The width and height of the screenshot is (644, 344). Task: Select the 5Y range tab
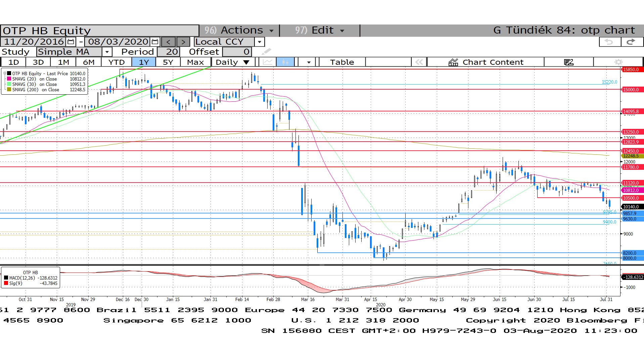pos(168,62)
